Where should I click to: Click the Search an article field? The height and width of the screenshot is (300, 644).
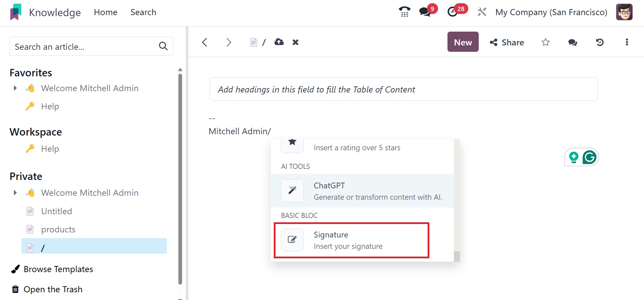(x=84, y=46)
